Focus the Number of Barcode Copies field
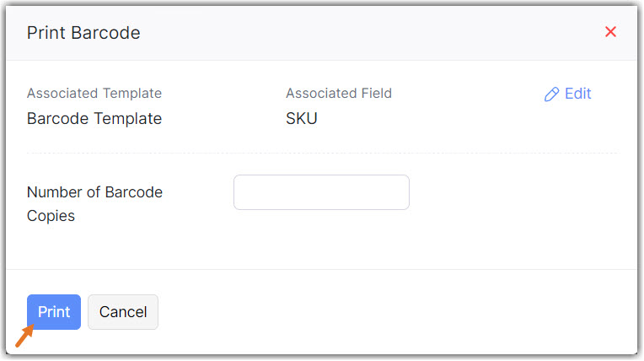The width and height of the screenshot is (644, 361). pos(321,192)
